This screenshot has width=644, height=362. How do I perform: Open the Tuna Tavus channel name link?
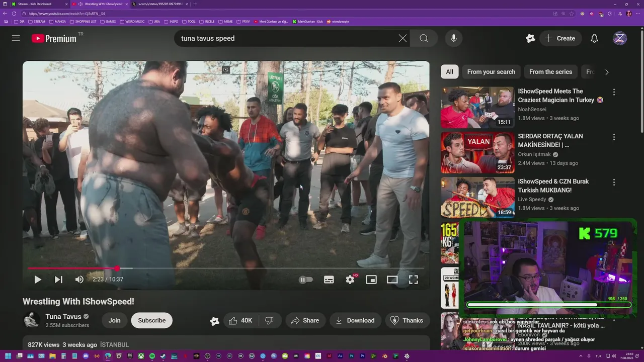pos(63,316)
